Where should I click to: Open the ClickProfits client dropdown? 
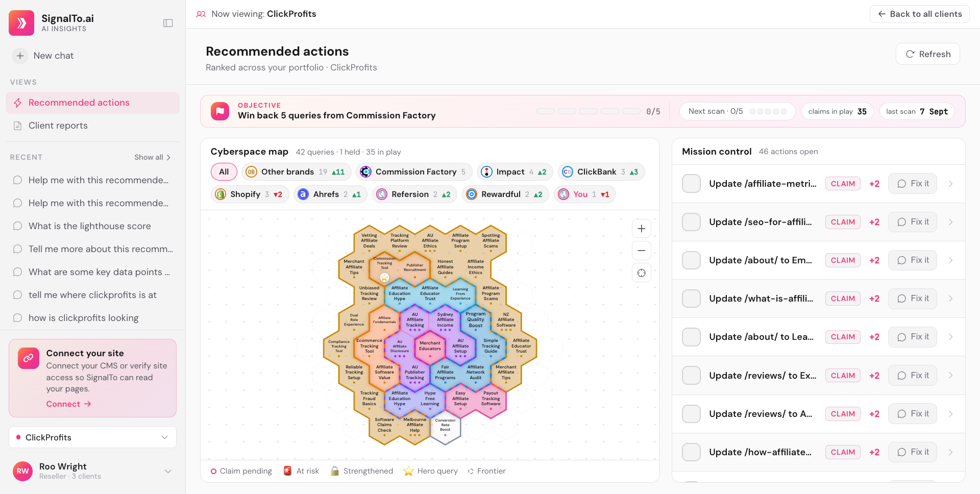pos(92,437)
